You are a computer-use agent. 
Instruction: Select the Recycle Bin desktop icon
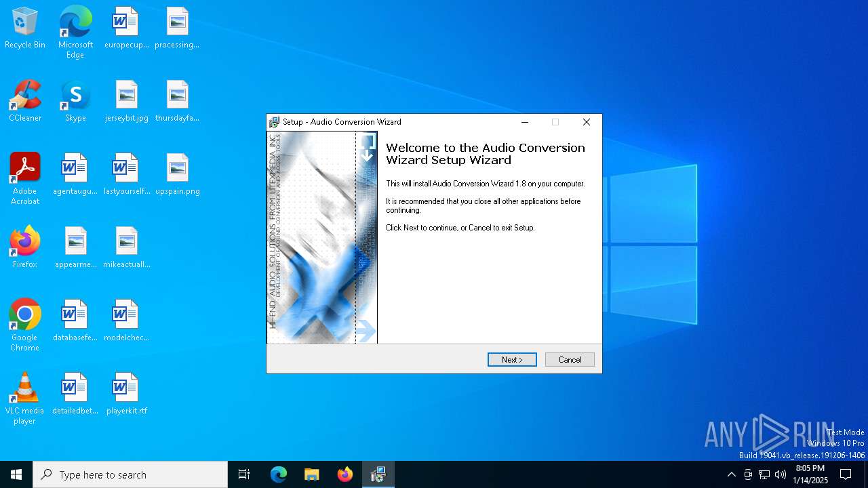(25, 28)
